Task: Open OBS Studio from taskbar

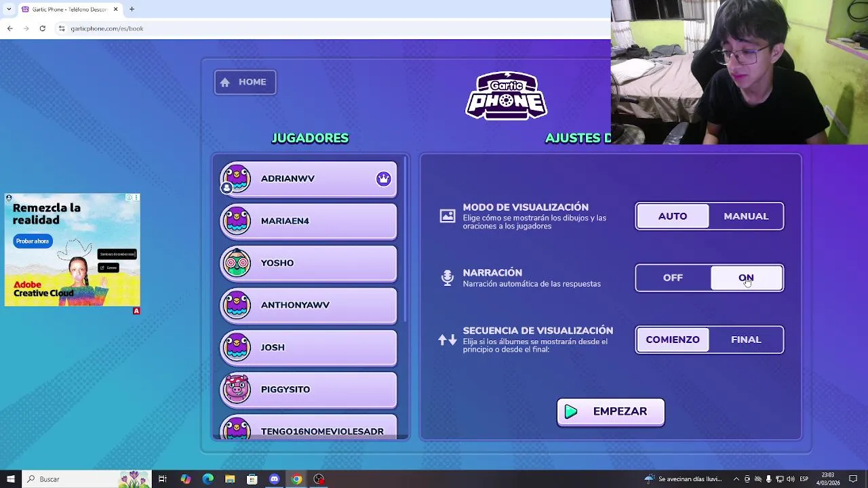Action: [x=319, y=479]
